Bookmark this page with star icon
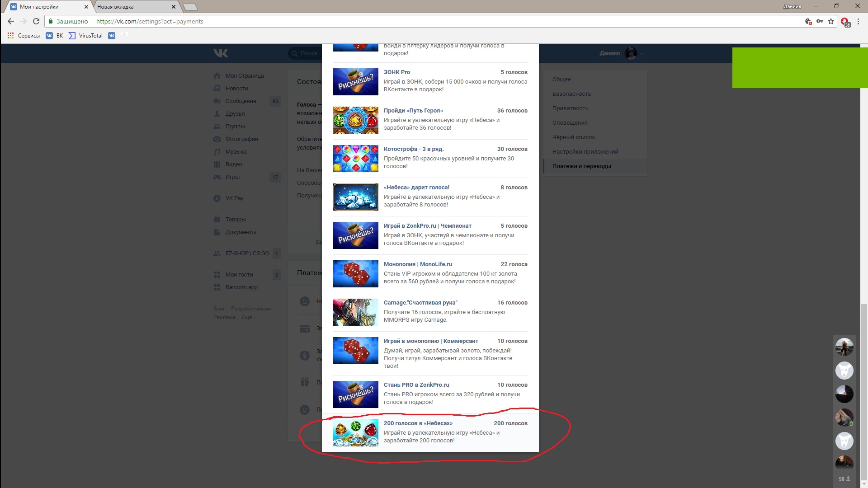 click(x=831, y=21)
